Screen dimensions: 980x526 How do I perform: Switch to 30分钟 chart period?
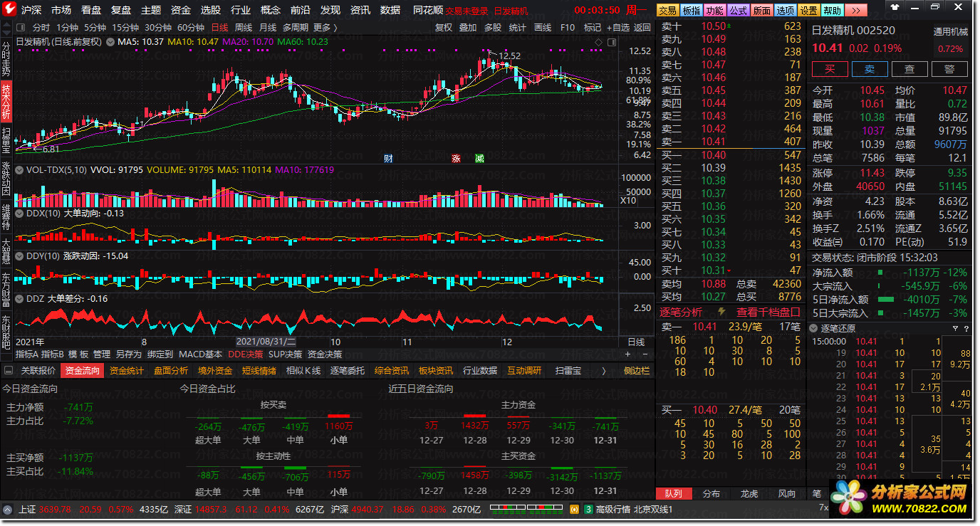click(158, 28)
